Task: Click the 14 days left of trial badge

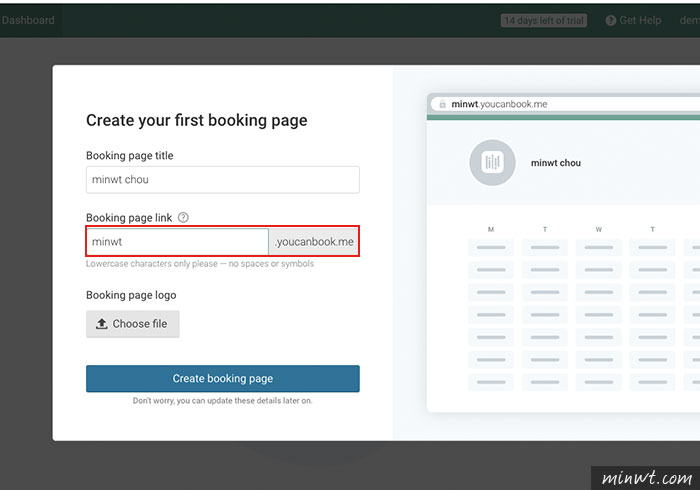Action: coord(543,21)
